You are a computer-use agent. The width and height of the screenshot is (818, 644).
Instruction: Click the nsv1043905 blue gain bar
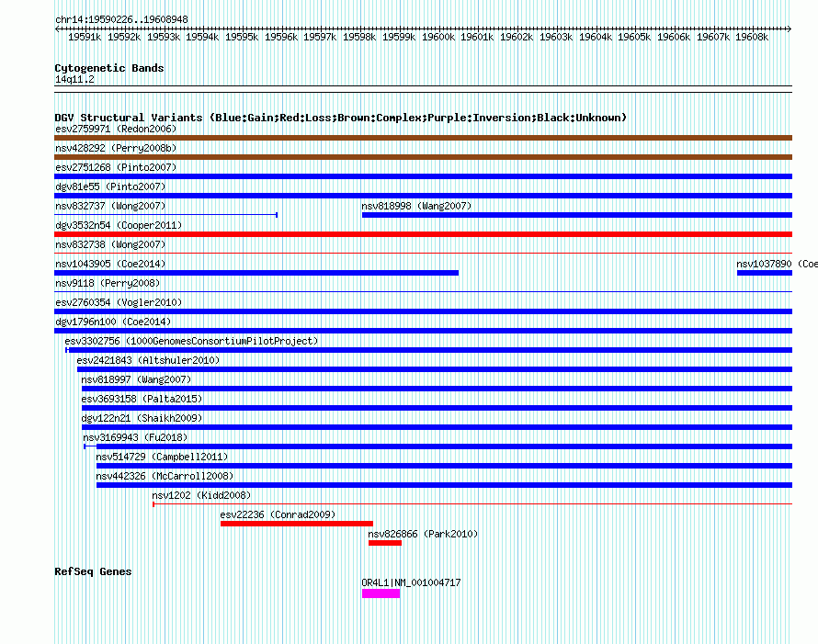coord(256,273)
